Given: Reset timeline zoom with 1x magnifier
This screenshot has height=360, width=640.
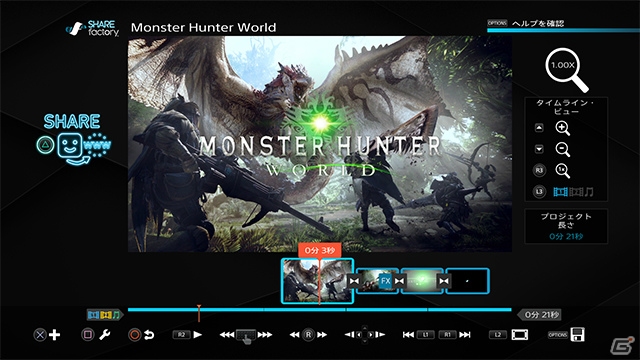Looking at the screenshot, I should pos(563,171).
